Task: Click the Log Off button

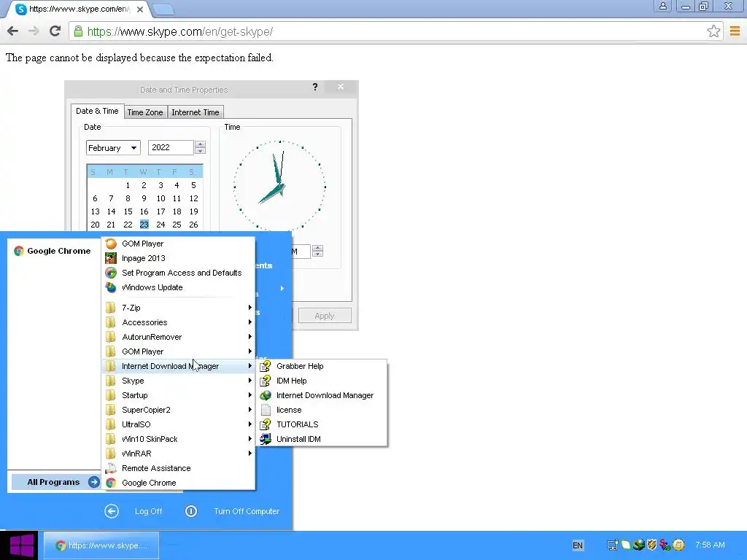Action: coord(148,511)
